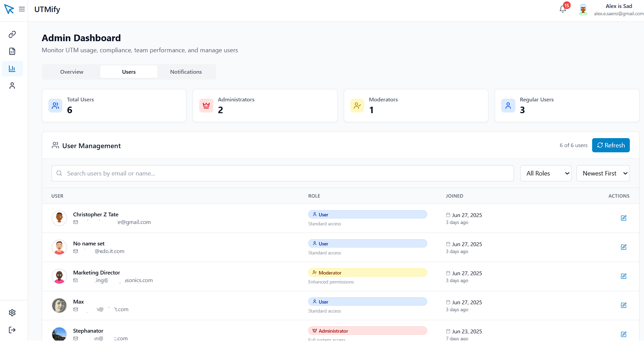Open the document templates sidebar icon
644x342 pixels.
click(12, 52)
